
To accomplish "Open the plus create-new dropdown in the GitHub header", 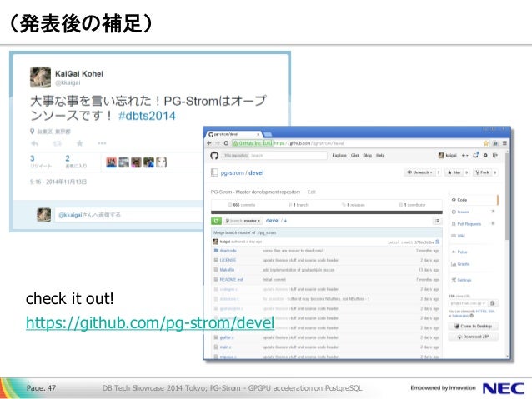I will pyautogui.click(x=464, y=155).
